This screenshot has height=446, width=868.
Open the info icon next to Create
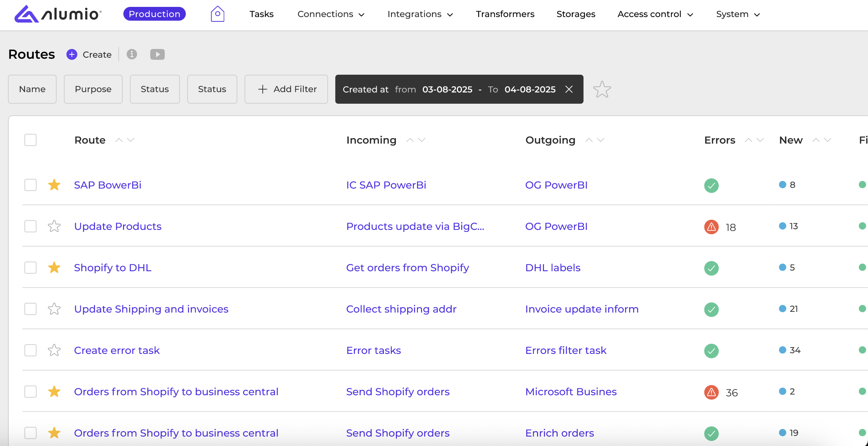coord(132,54)
